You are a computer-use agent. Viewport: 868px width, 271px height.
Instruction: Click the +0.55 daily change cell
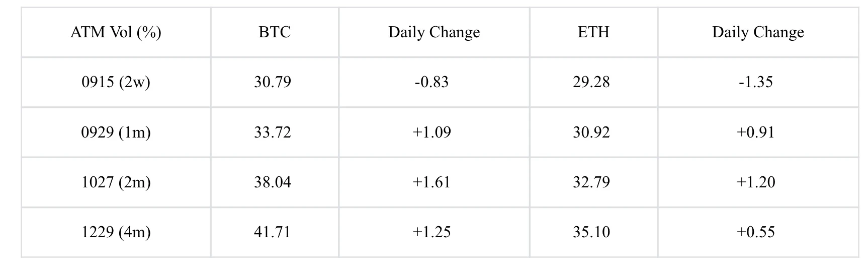coord(755,232)
